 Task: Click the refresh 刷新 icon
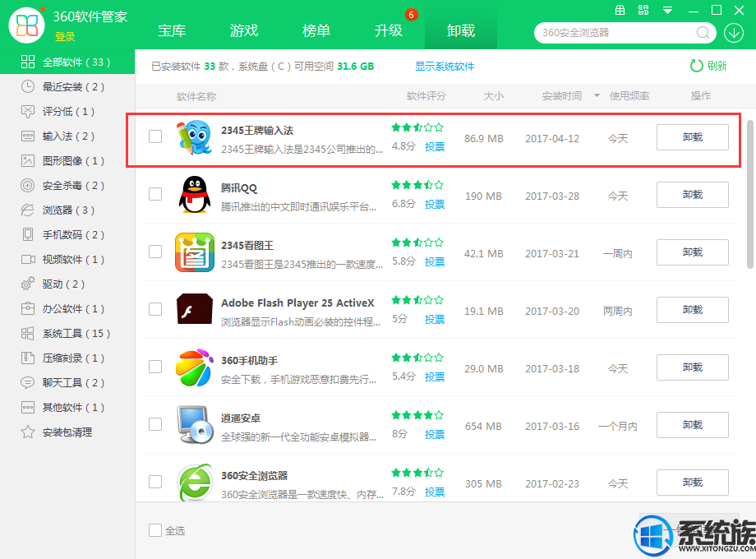697,66
